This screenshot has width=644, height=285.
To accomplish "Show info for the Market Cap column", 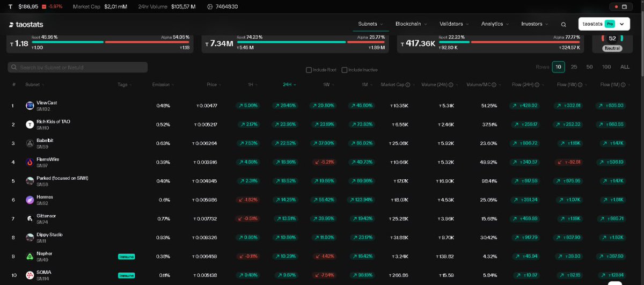I will [408, 85].
